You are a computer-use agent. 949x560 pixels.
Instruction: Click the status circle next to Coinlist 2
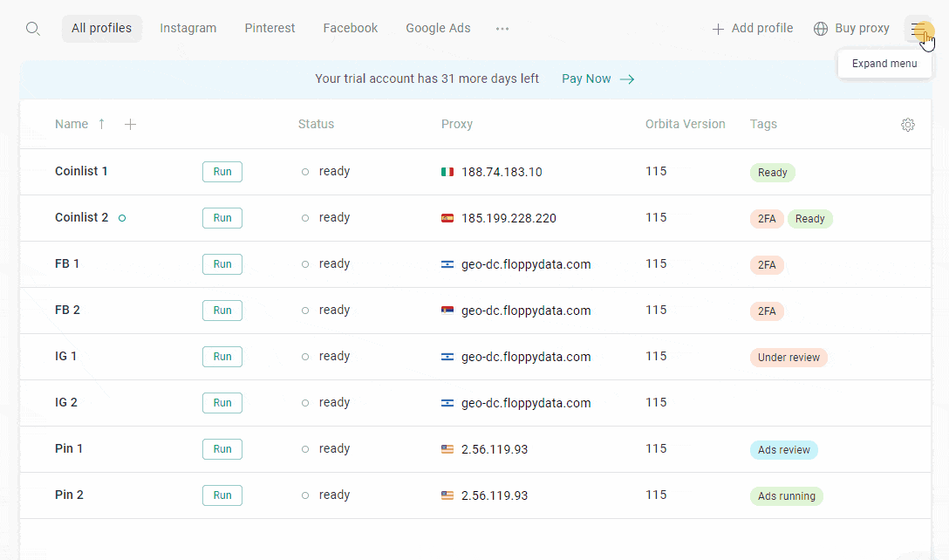coord(122,218)
